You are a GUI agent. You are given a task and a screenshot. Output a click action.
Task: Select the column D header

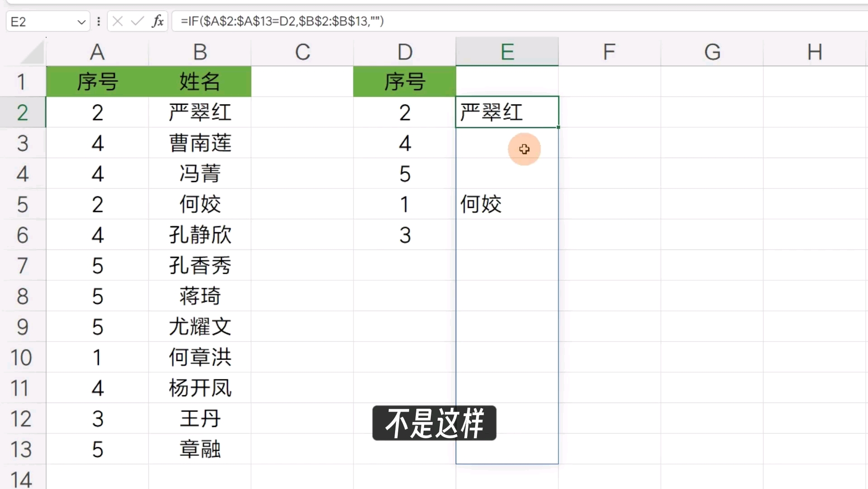tap(404, 52)
